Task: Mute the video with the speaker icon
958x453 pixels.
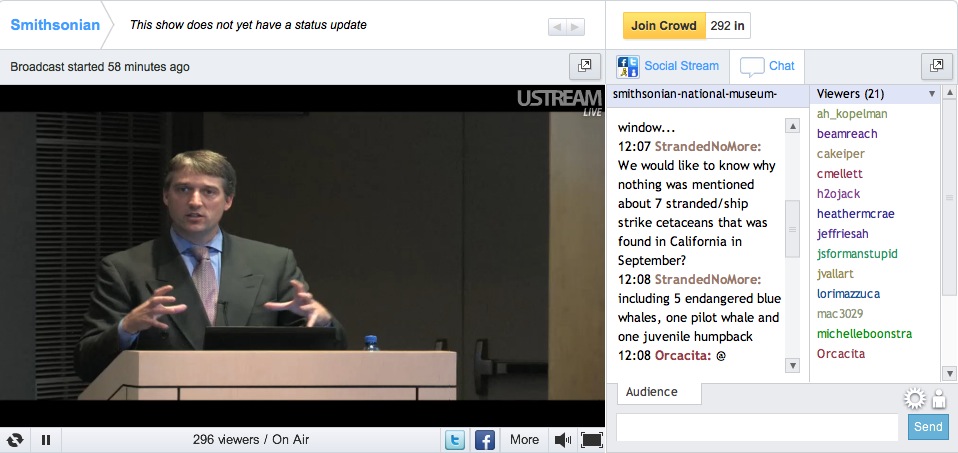Action: coord(562,440)
